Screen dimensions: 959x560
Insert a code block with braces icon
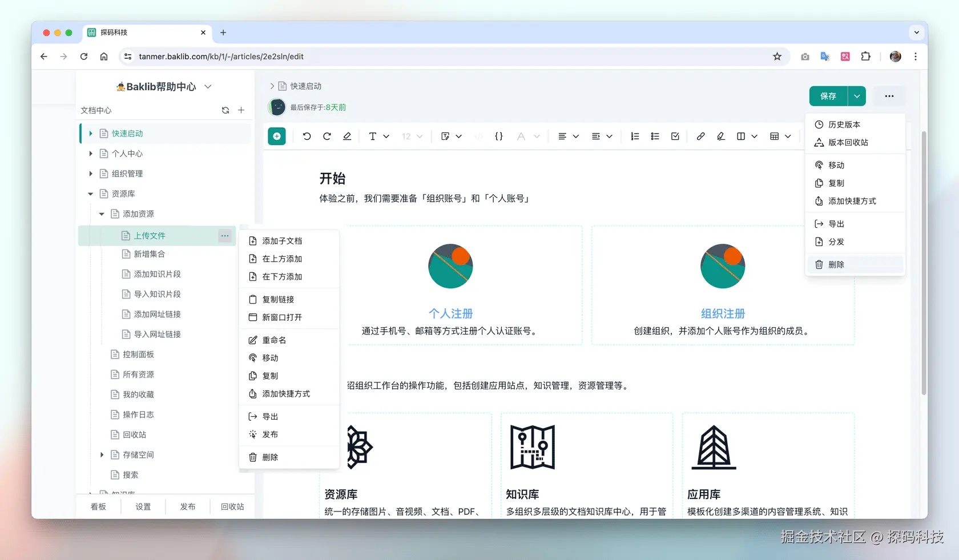[x=499, y=136]
